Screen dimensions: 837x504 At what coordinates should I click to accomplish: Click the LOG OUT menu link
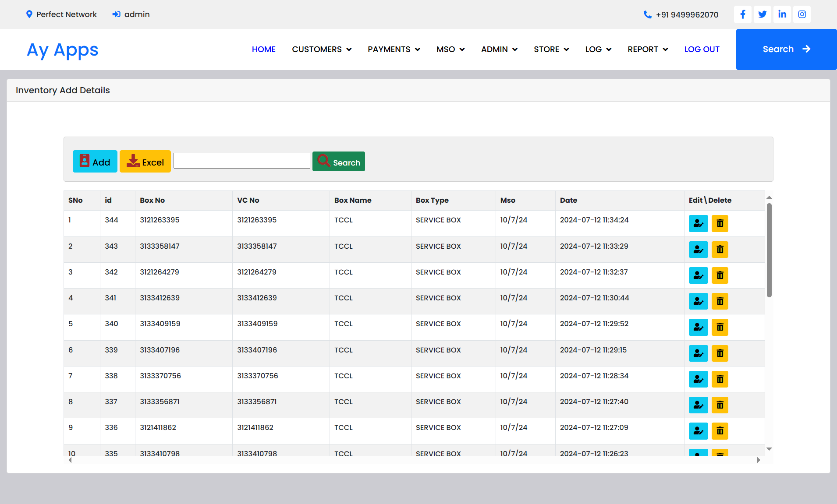coord(702,49)
